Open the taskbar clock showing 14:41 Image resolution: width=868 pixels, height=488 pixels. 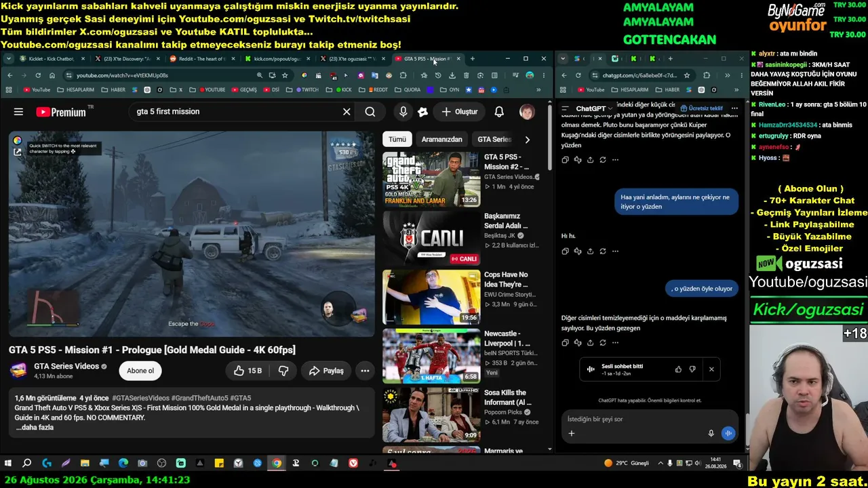coord(715,464)
